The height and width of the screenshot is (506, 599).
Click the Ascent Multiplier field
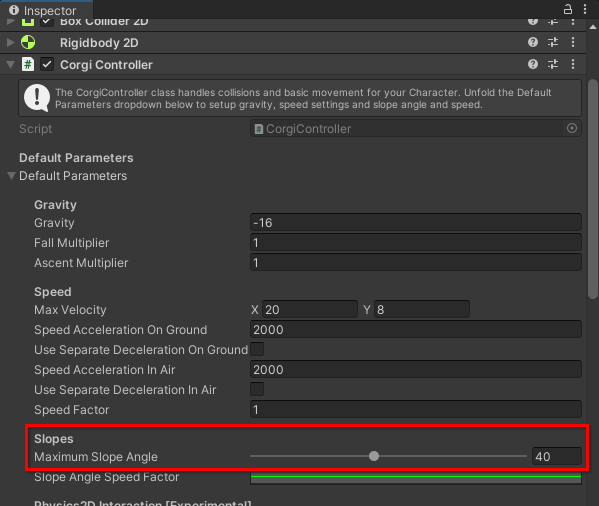(x=416, y=262)
